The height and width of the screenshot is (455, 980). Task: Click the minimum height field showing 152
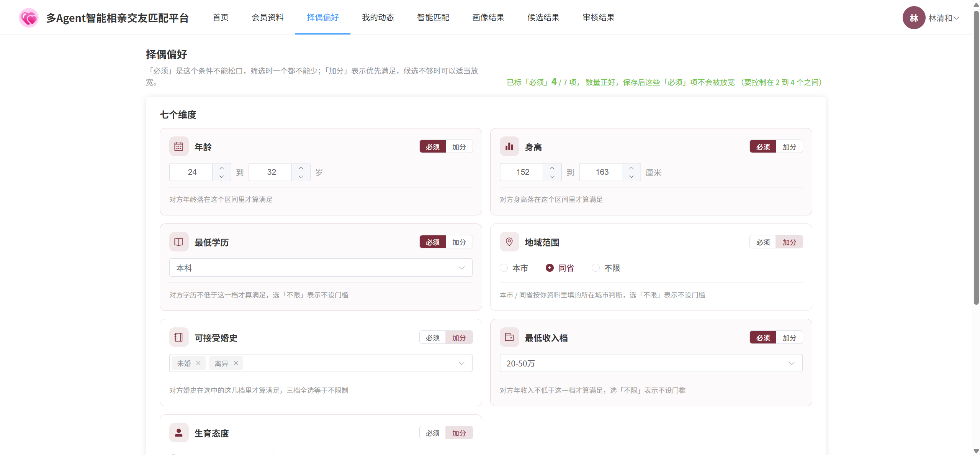pyautogui.click(x=522, y=172)
